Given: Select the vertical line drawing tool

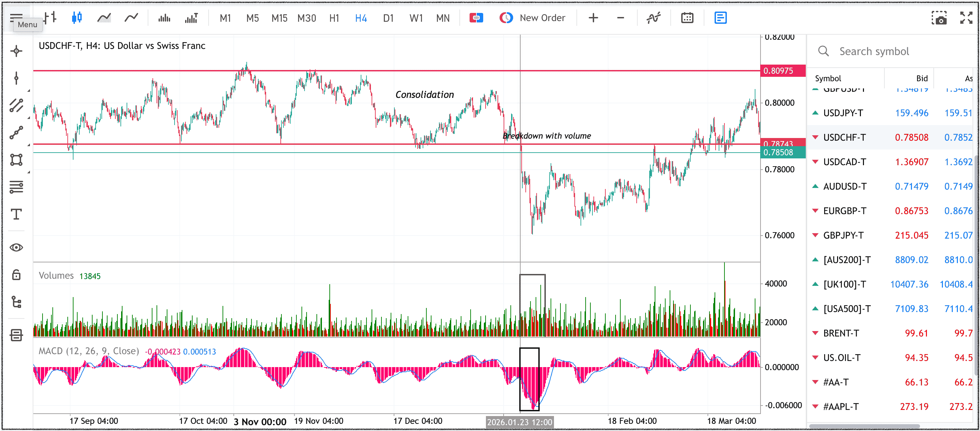Looking at the screenshot, I should click(x=16, y=78).
